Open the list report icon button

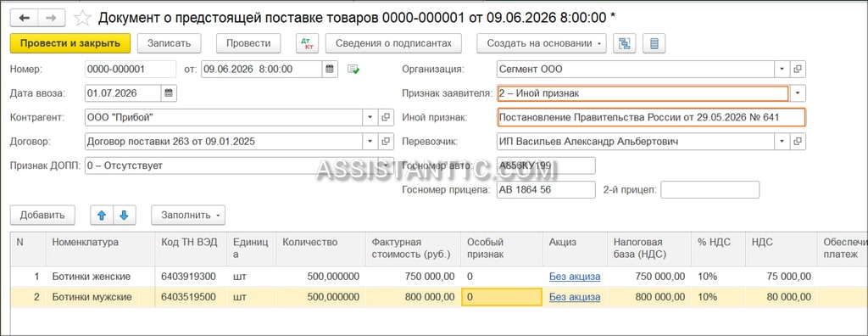pos(654,43)
